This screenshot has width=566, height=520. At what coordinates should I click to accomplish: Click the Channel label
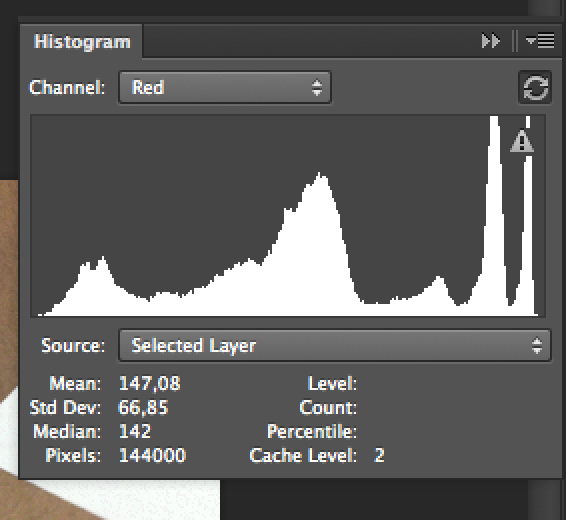pyautogui.click(x=67, y=87)
